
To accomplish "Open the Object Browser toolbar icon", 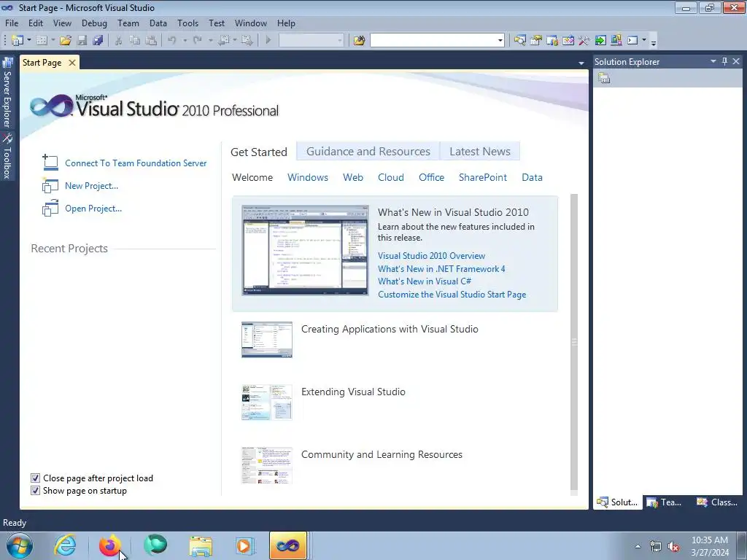I will tap(568, 41).
